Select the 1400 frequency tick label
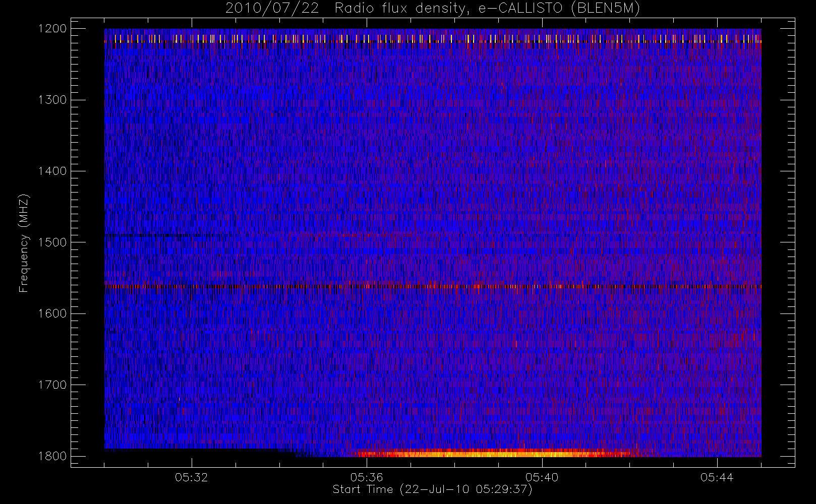The height and width of the screenshot is (504, 816). (52, 171)
